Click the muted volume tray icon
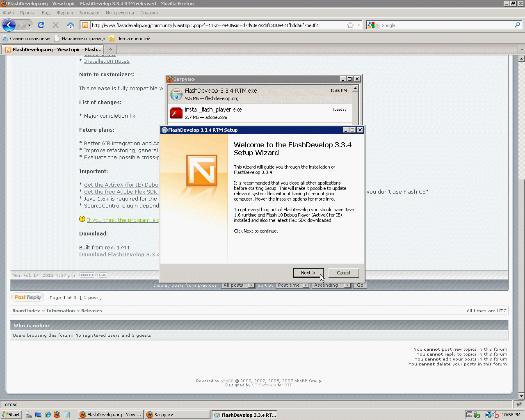The height and width of the screenshot is (420, 525). (496, 415)
